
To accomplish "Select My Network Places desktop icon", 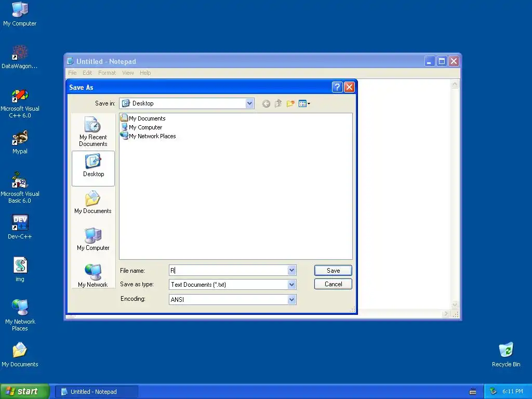I will [20, 315].
